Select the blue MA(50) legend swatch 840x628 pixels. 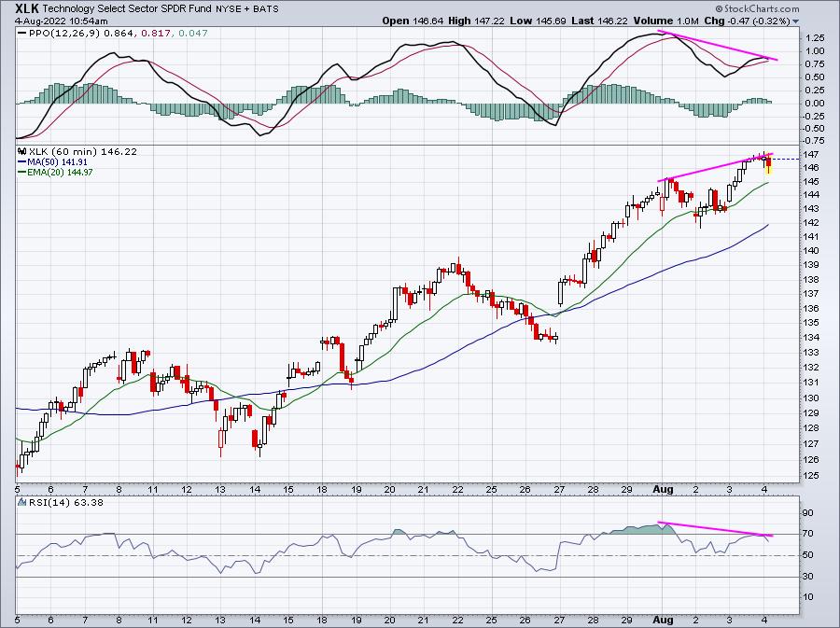pos(22,161)
